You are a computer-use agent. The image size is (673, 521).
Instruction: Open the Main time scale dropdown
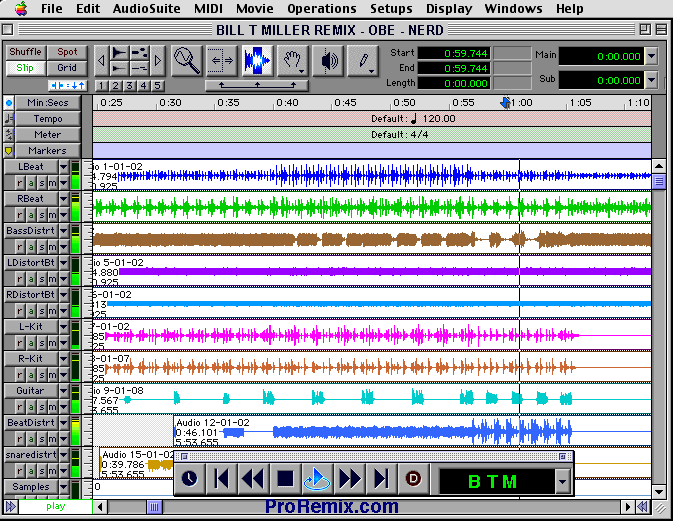651,56
